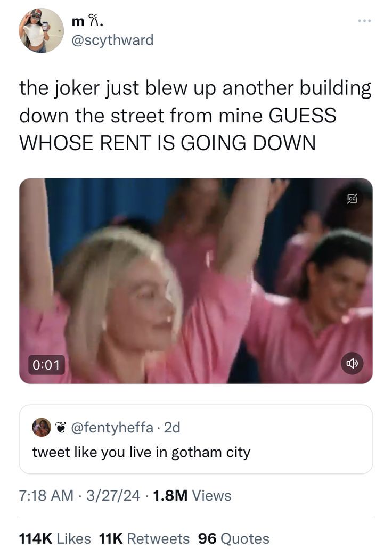The width and height of the screenshot is (392, 556).
Task: Open the @scythward handle link
Action: [x=112, y=40]
